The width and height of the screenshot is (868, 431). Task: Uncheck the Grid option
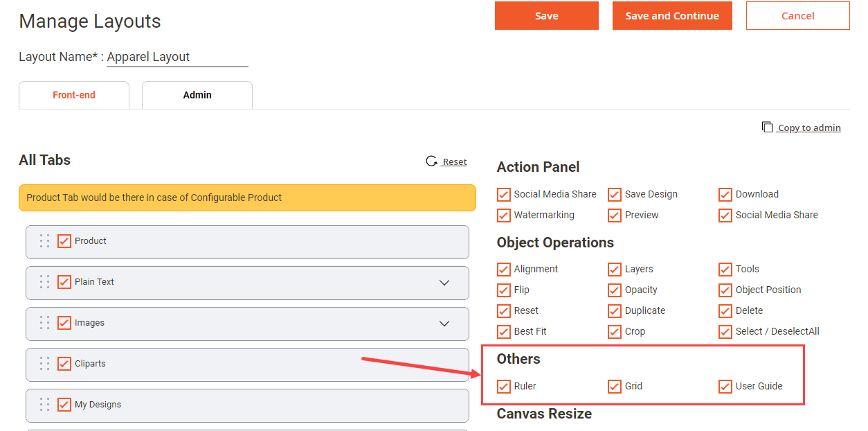pos(615,387)
